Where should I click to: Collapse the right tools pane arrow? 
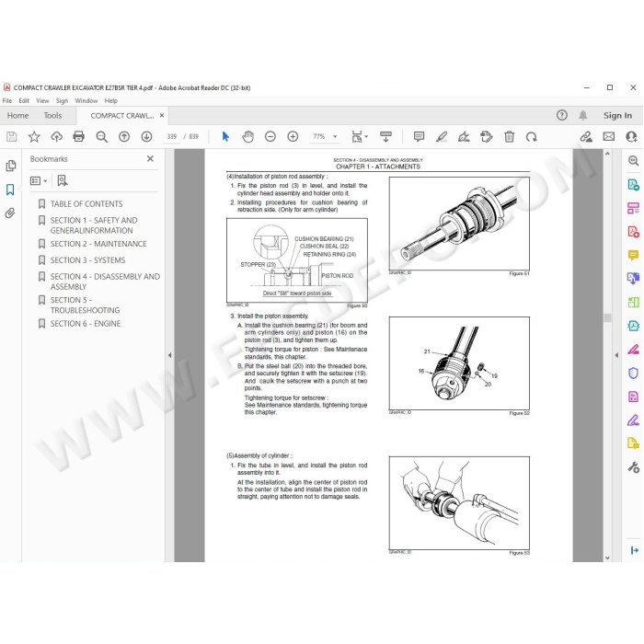click(616, 355)
